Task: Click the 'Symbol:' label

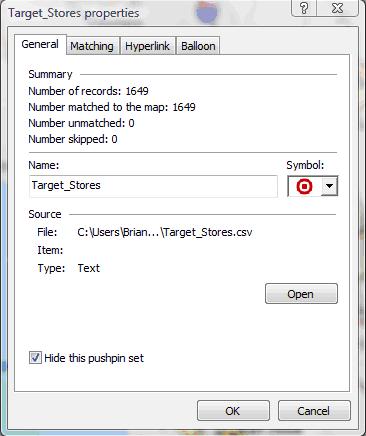Action: pyautogui.click(x=305, y=165)
